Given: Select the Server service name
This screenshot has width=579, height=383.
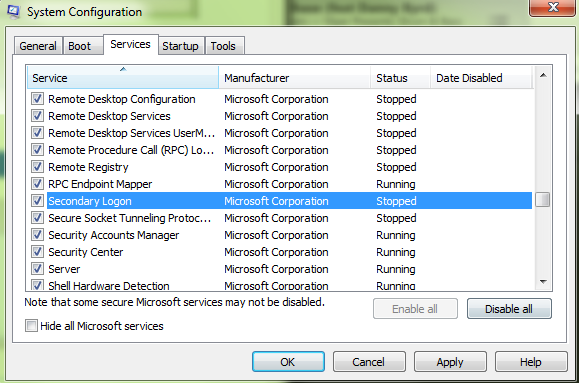Looking at the screenshot, I should pyautogui.click(x=64, y=269).
